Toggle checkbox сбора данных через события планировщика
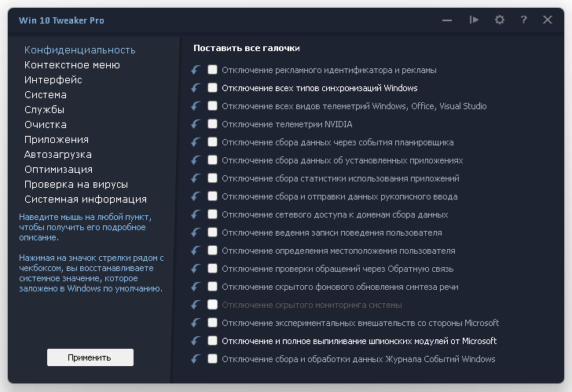 point(212,141)
